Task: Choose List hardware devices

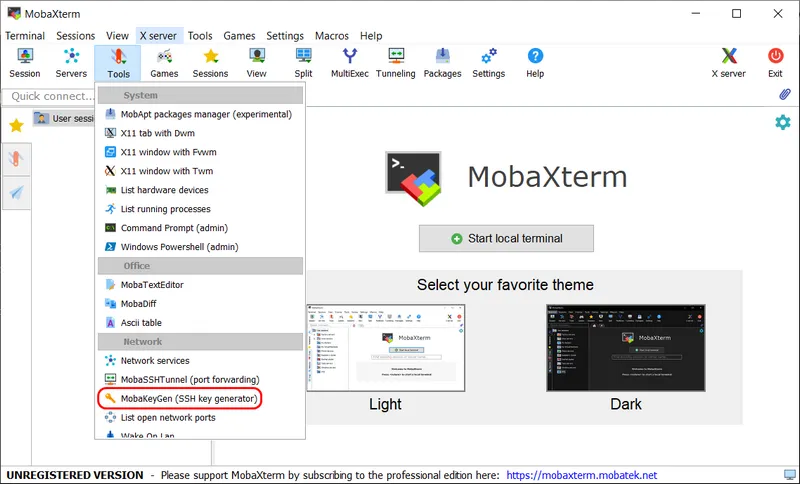Action: 200,190
